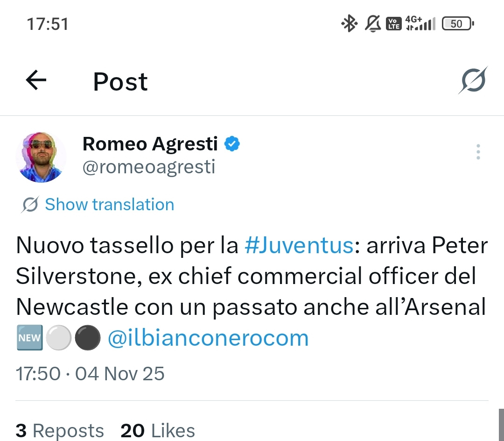This screenshot has height=441, width=504.
Task: Tap the Romeo Agresti display name
Action: (150, 144)
